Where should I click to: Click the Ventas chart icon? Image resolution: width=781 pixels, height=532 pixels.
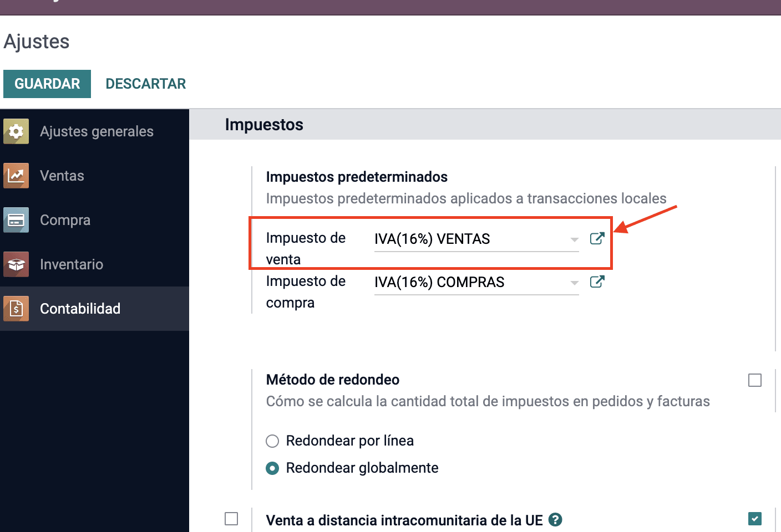coord(16,176)
